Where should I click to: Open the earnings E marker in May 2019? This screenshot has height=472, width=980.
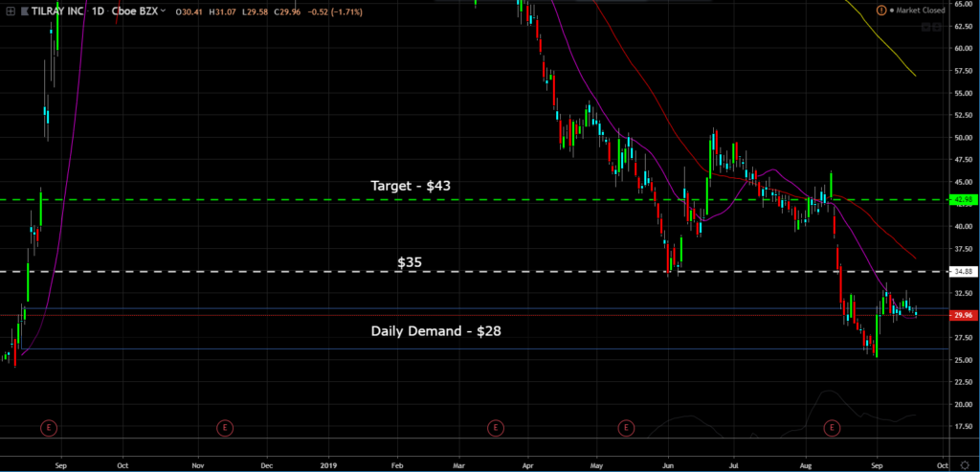[x=626, y=428]
